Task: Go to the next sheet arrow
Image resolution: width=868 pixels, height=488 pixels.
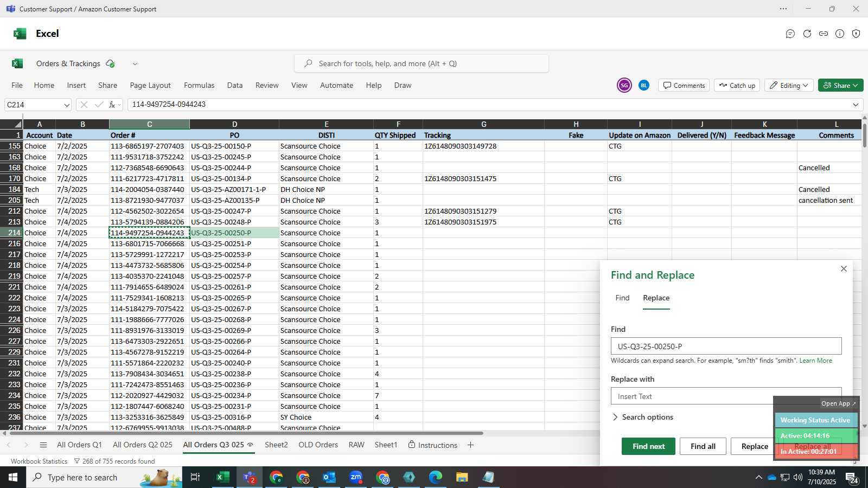Action: (x=26, y=445)
